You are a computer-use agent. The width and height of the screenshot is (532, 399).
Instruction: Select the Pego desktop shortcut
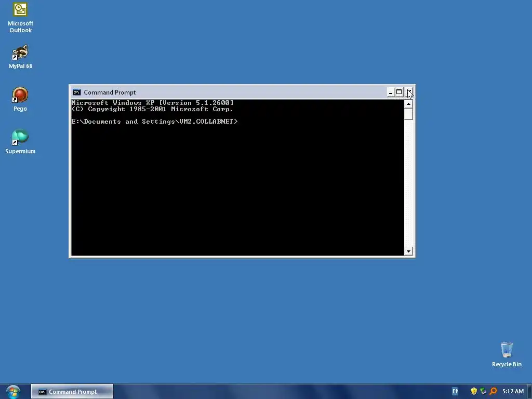pos(20,99)
